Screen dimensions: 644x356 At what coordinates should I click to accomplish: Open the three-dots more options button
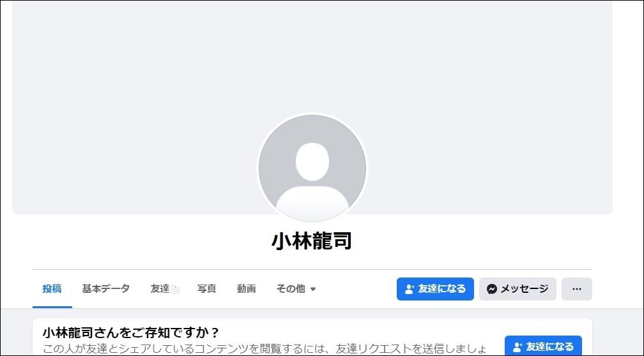[577, 289]
